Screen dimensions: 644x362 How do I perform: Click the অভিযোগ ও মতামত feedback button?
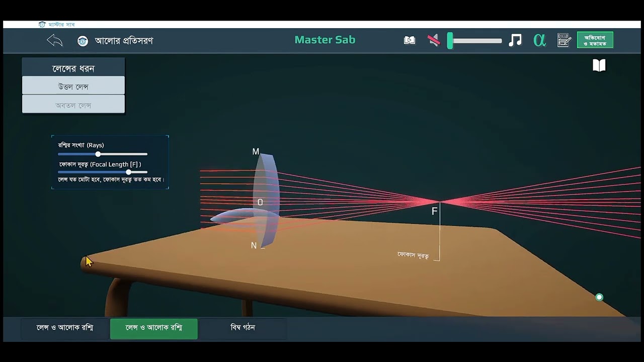pyautogui.click(x=595, y=40)
